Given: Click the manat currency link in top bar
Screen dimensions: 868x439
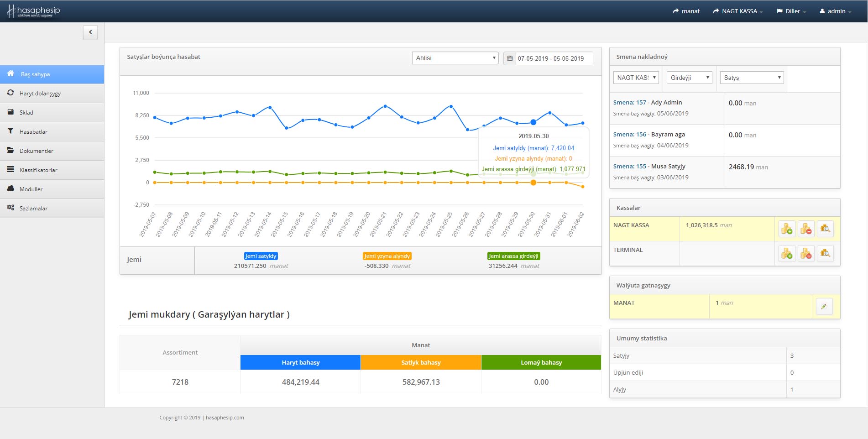Looking at the screenshot, I should click(686, 11).
